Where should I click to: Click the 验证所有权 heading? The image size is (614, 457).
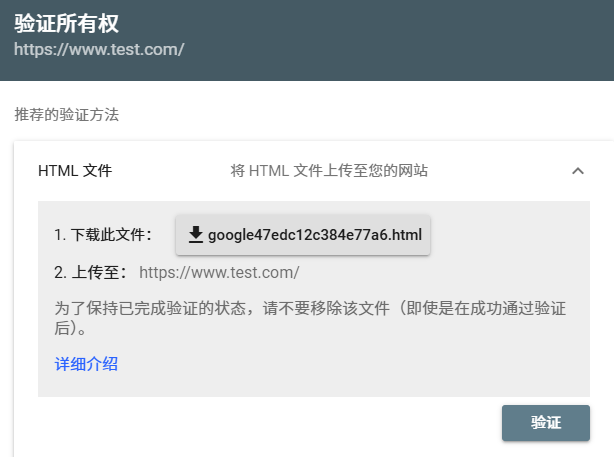tap(74, 22)
